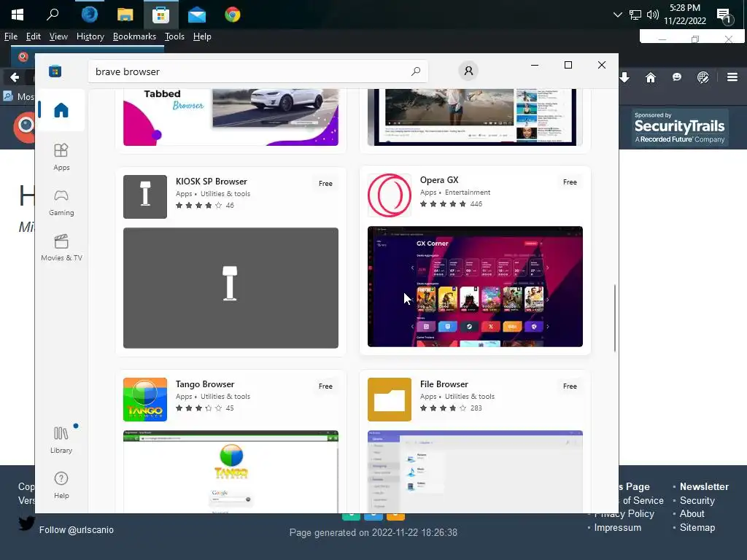Click the Microsoft Store logo icon
Viewport: 747px width, 560px height.
[55, 71]
